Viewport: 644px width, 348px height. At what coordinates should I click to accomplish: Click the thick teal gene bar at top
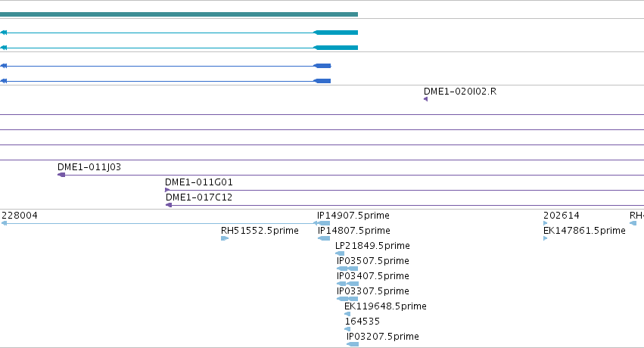coord(179,14)
